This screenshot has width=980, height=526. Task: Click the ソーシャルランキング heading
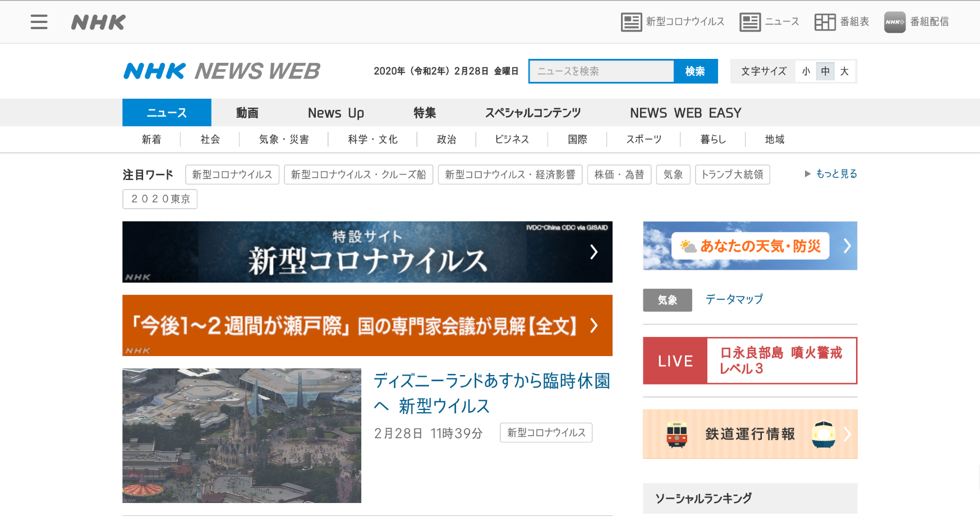tap(703, 498)
